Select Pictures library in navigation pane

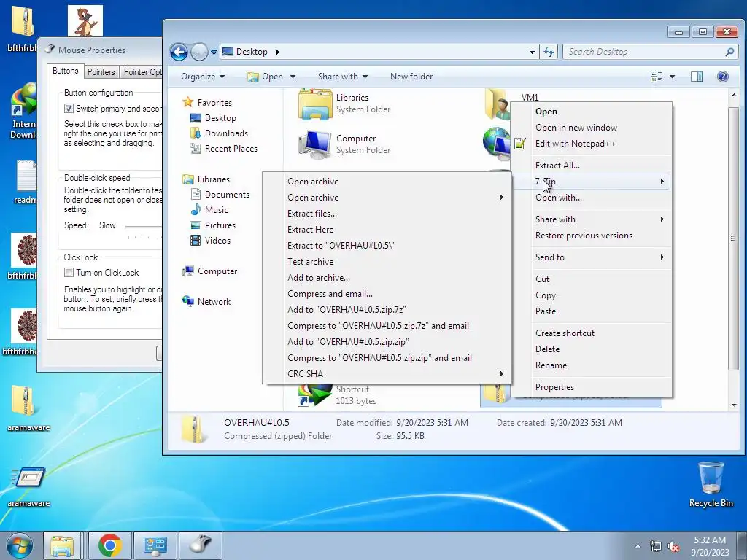(220, 225)
